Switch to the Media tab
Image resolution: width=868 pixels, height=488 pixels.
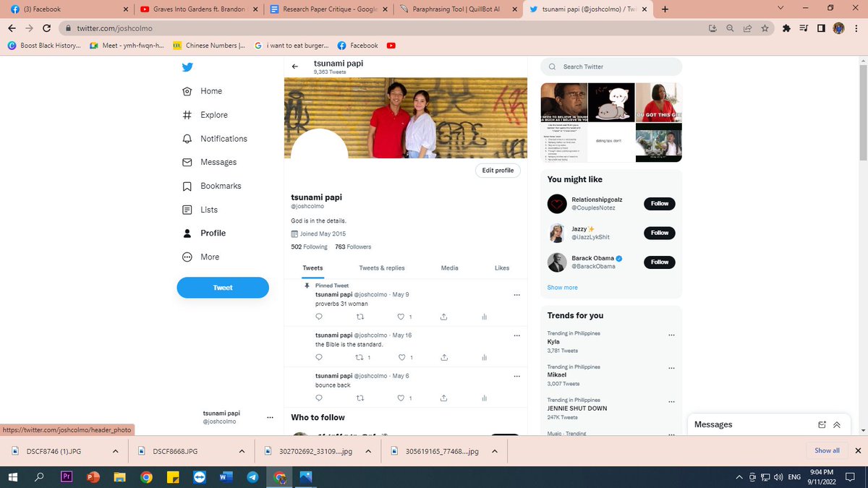coord(449,268)
